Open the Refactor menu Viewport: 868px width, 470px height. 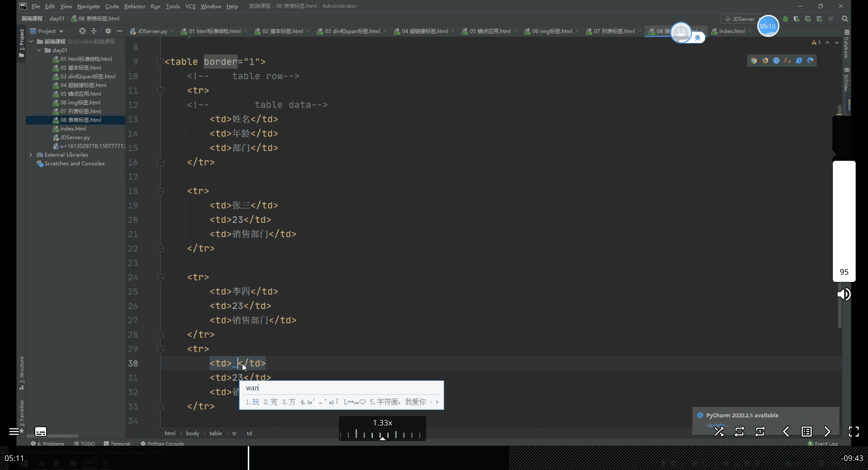pos(134,6)
